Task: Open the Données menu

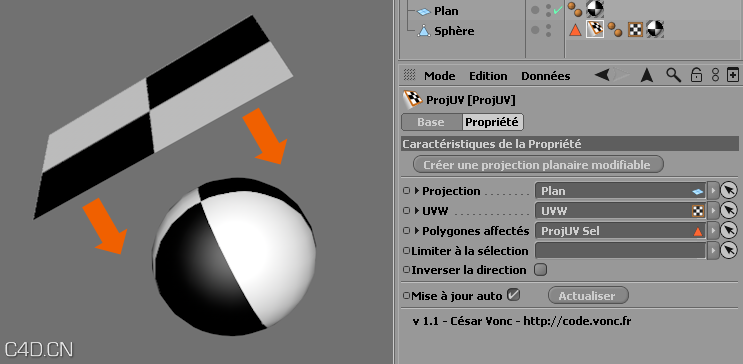Action: pyautogui.click(x=545, y=76)
